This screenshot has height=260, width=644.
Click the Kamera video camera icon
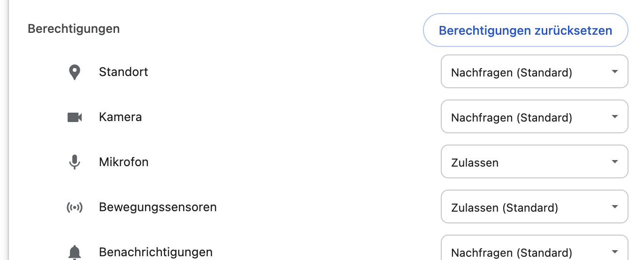click(75, 117)
